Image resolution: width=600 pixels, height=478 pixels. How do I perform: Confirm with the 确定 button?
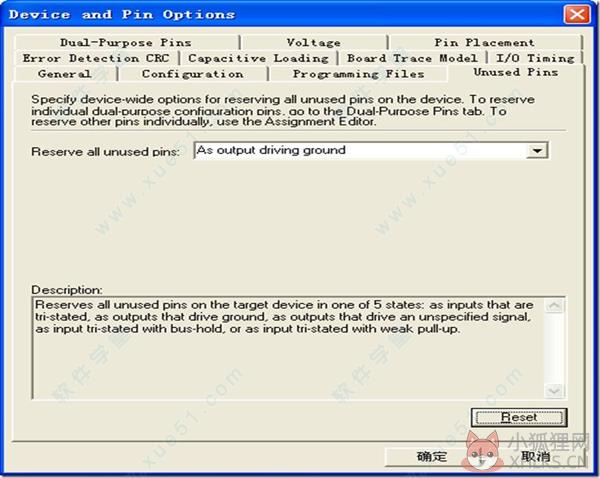click(432, 457)
